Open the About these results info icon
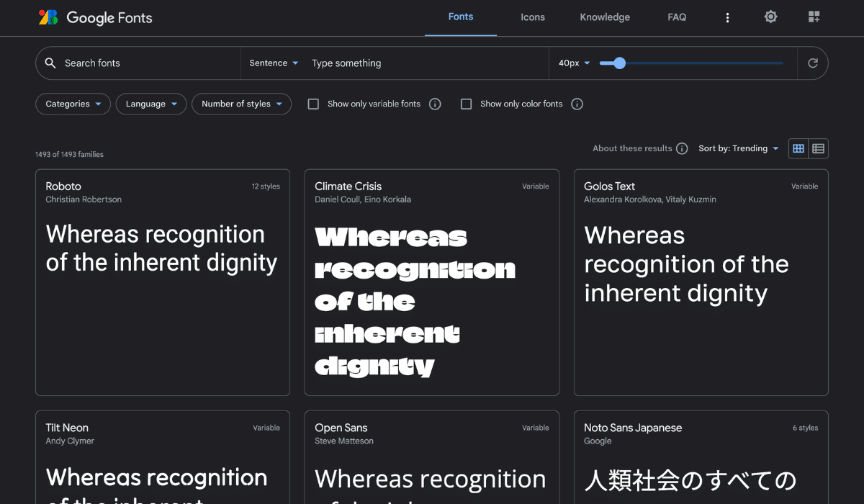864x504 pixels. click(682, 148)
